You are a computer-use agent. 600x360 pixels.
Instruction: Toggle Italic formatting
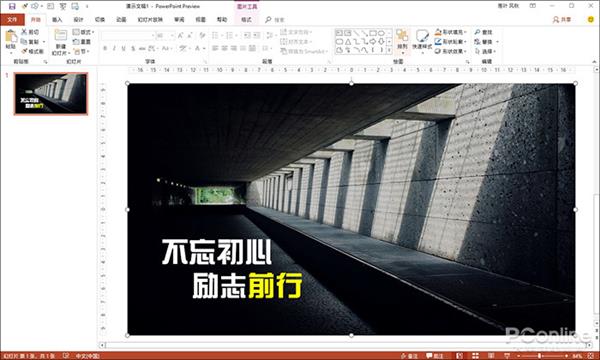pos(114,49)
